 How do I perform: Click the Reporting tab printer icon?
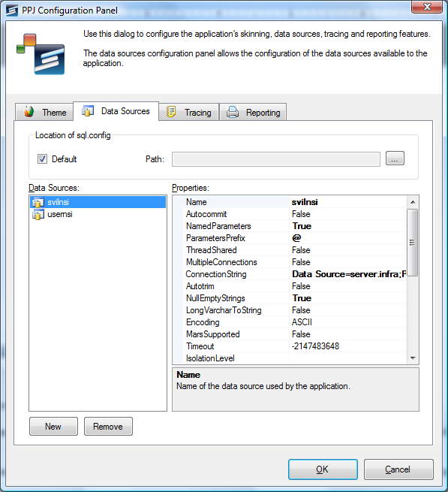233,112
